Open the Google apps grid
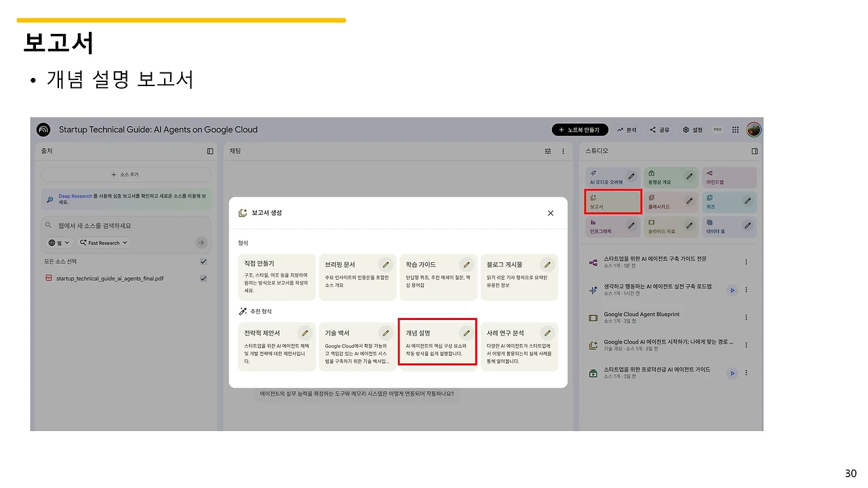 736,129
